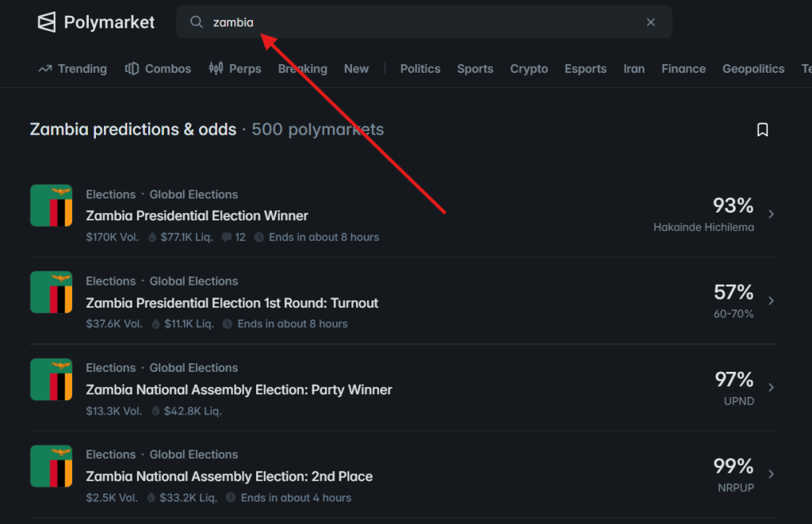This screenshot has width=812, height=524.
Task: Click Global Elections tag on 2nd Place market
Action: click(193, 454)
